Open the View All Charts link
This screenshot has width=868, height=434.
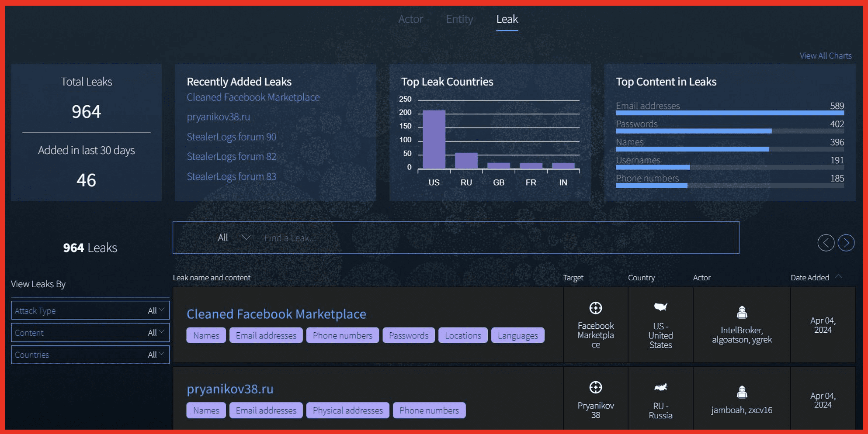pos(825,55)
